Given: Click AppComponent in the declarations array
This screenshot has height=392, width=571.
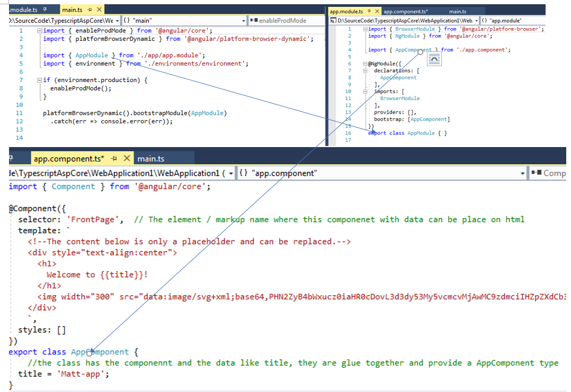Looking at the screenshot, I should coord(398,78).
